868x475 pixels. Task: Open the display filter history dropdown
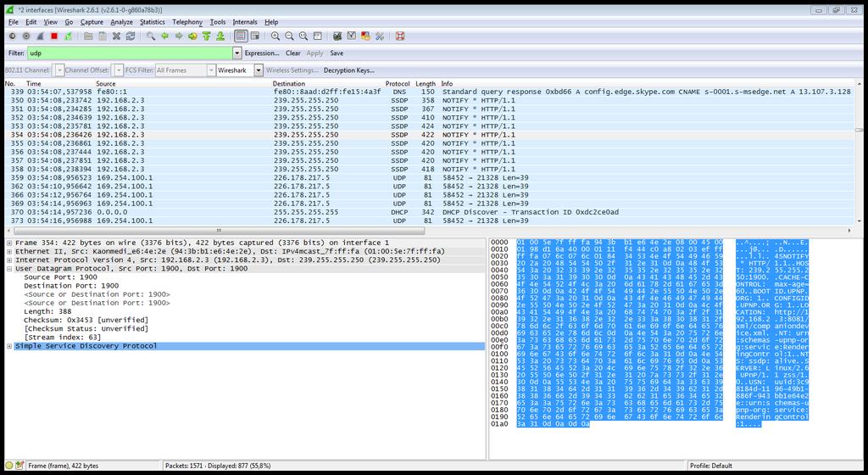(x=237, y=53)
